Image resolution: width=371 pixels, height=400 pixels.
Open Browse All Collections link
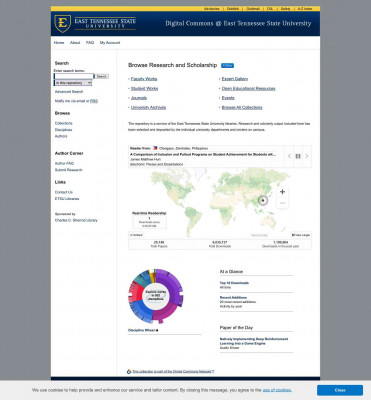click(x=242, y=108)
